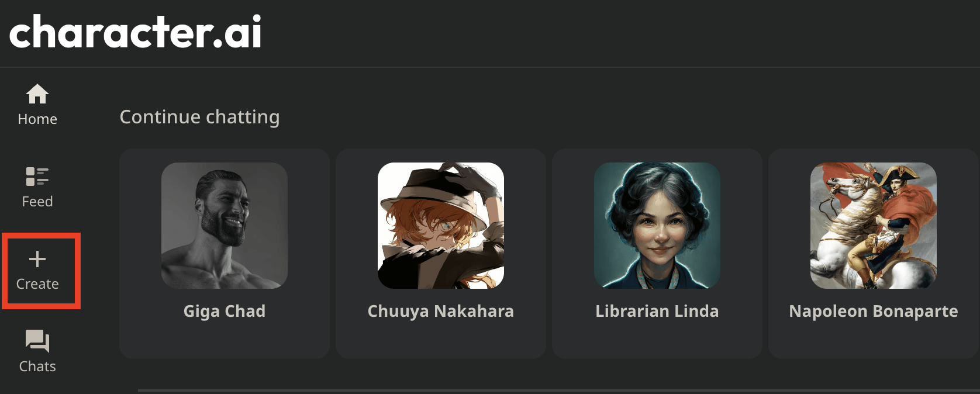980x394 pixels.
Task: Click the Librarian Linda name text
Action: (x=657, y=311)
